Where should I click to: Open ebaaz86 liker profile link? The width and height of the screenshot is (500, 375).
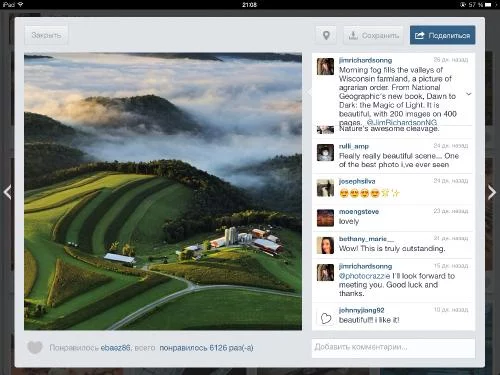(x=115, y=348)
